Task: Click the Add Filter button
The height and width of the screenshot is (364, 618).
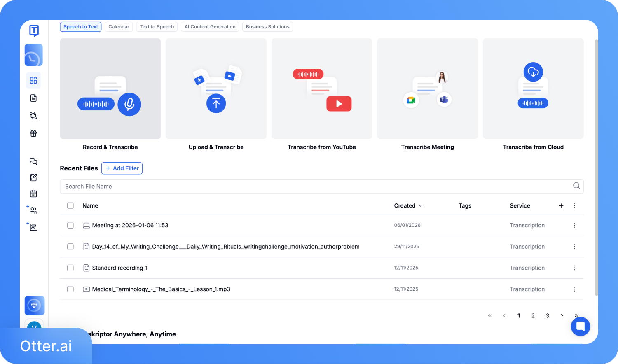Action: coord(122,168)
